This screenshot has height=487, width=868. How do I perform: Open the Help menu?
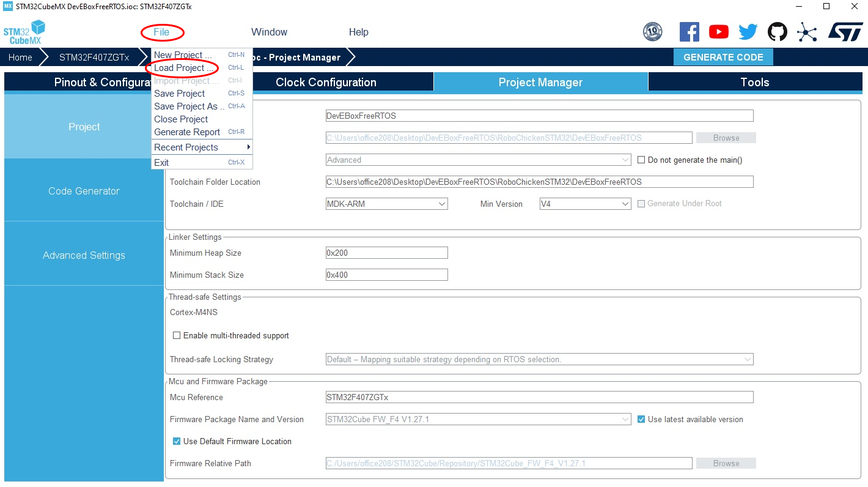[359, 32]
